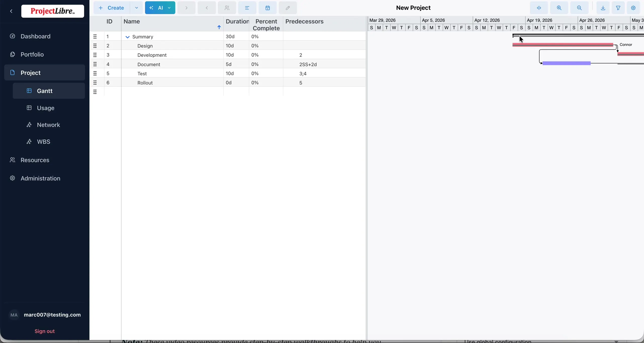The image size is (644, 343).
Task: Zoom in the Gantt chart
Action: (x=559, y=8)
